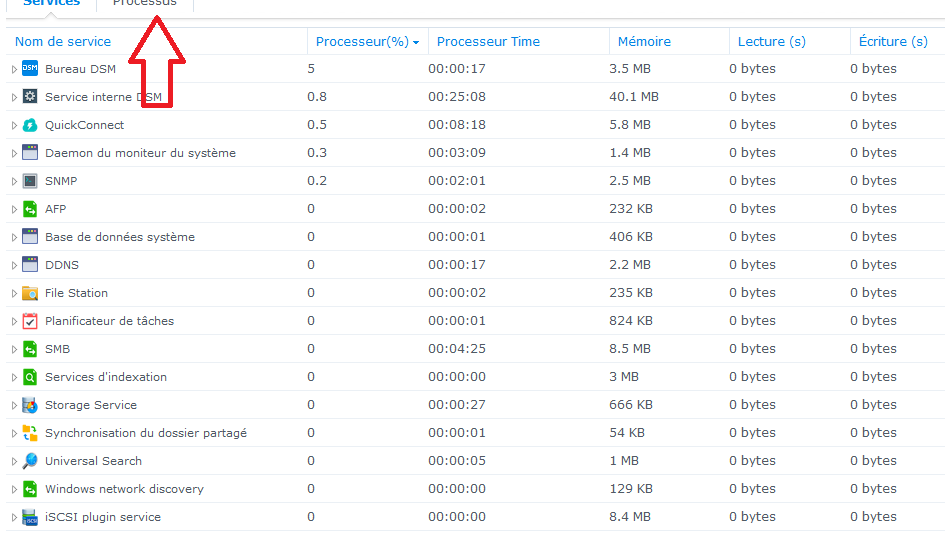Open the Processeur(%) column dropdown arrow
The image size is (945, 555).
click(x=416, y=43)
